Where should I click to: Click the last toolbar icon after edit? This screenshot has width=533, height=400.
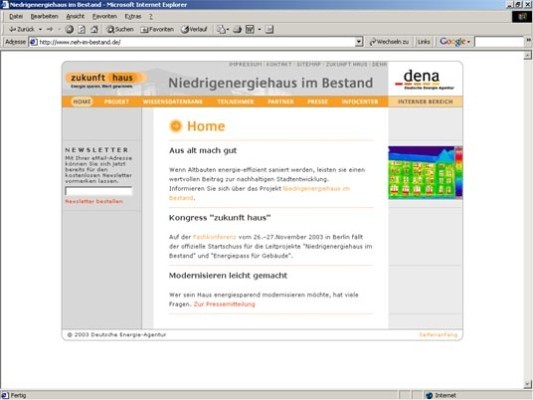[269, 30]
